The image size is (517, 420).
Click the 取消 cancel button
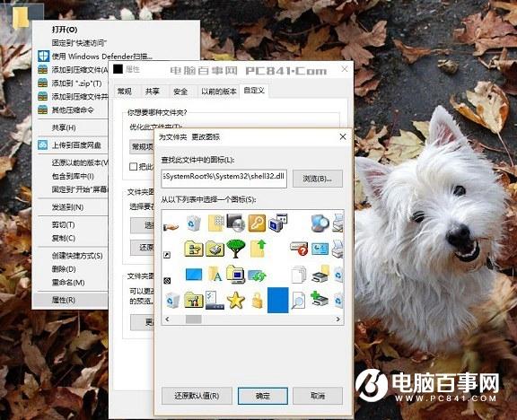[x=318, y=396]
